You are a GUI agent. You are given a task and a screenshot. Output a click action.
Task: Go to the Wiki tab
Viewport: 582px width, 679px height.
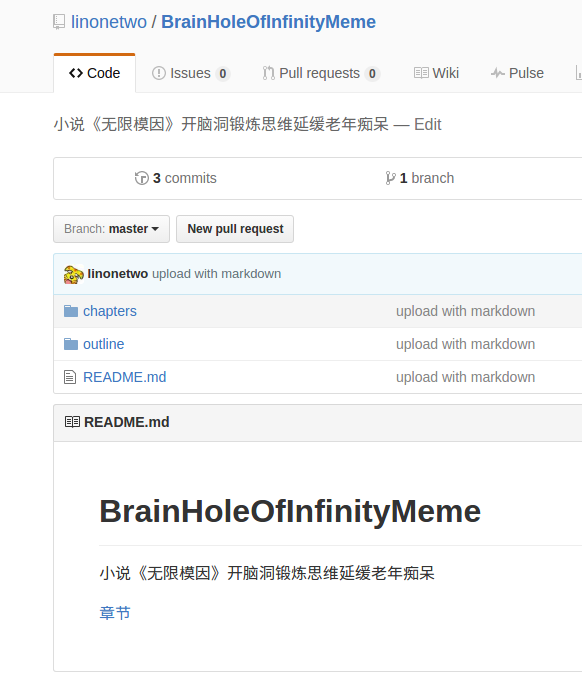tap(436, 73)
